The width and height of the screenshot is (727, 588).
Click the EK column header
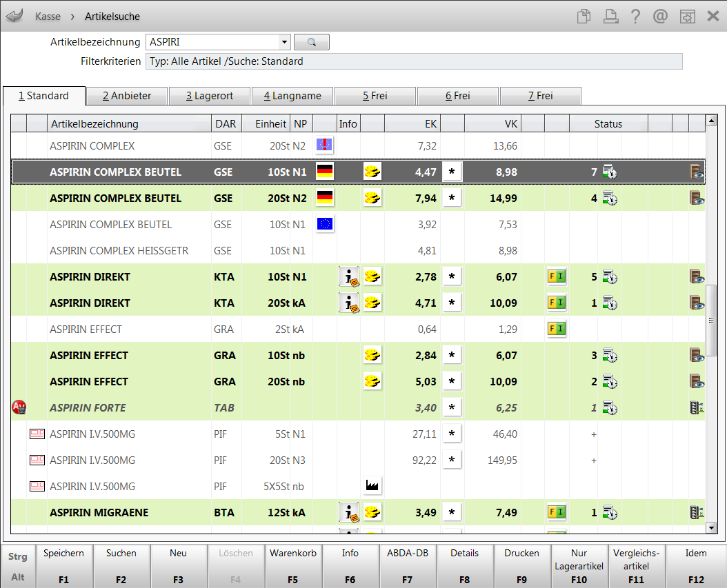coord(412,123)
